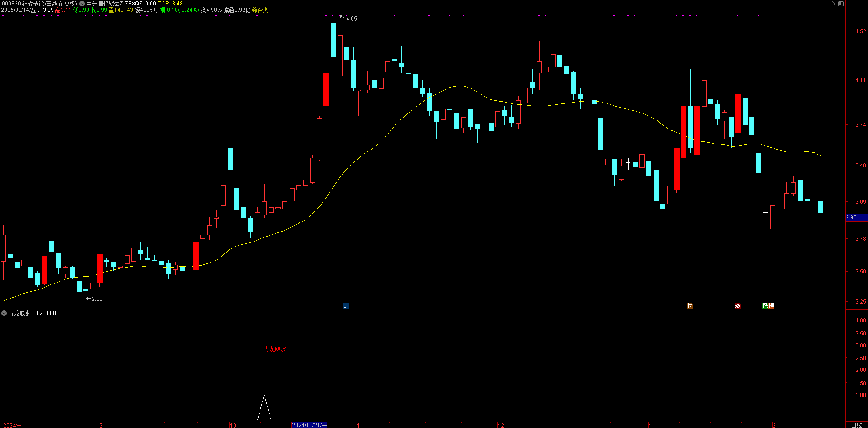Screen dimensions: 868x428
Task: Toggle the side panel layout icon
Action: [x=841, y=4]
